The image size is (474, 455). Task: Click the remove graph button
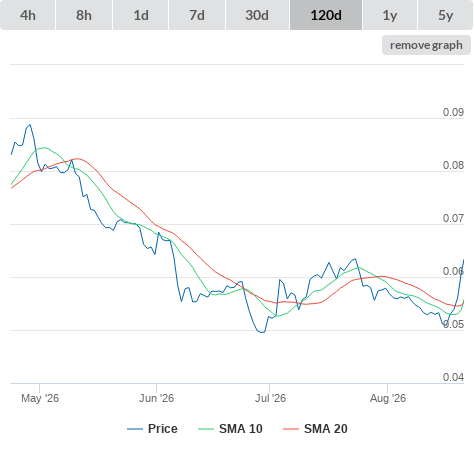(x=426, y=45)
